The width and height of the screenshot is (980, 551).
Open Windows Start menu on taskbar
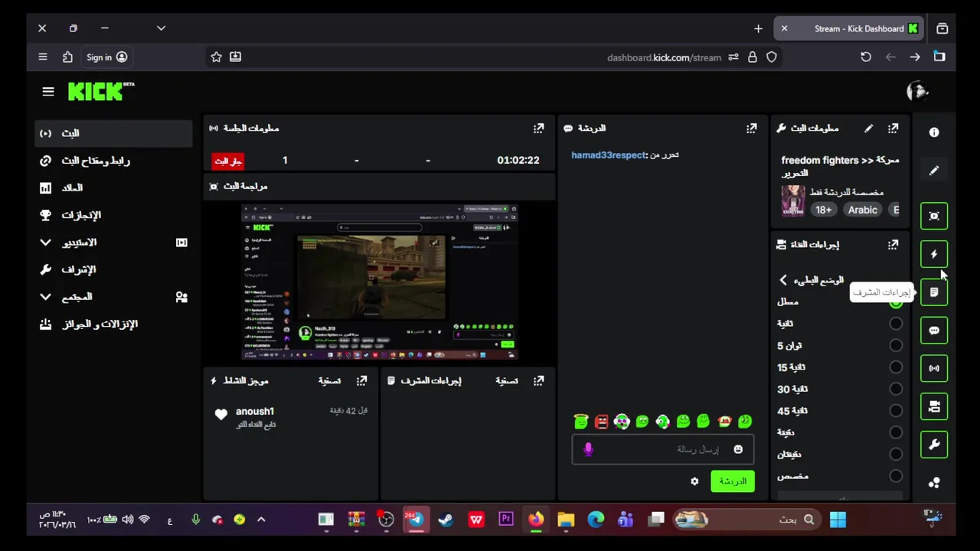[x=838, y=520]
